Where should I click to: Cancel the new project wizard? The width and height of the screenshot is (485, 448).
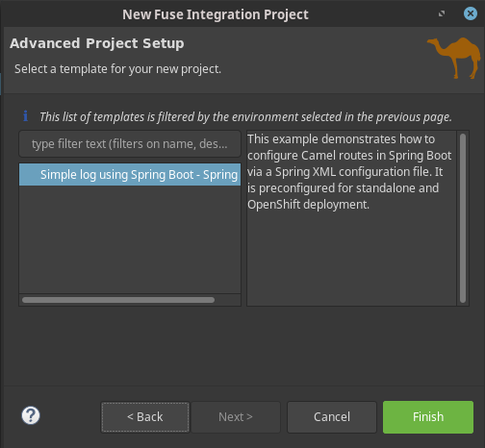(x=332, y=417)
